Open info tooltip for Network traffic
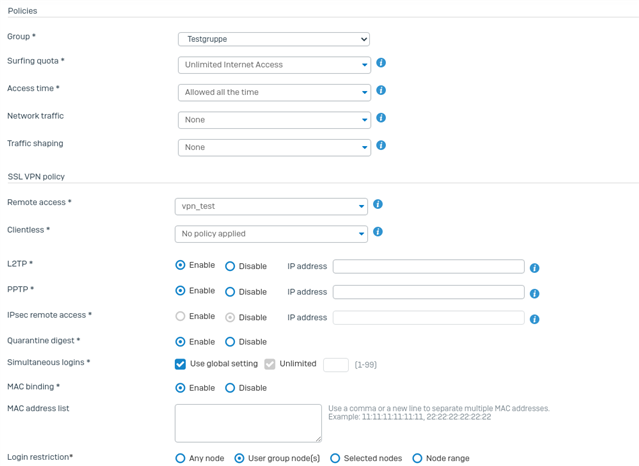Screen dimensions: 639x466 381,118
